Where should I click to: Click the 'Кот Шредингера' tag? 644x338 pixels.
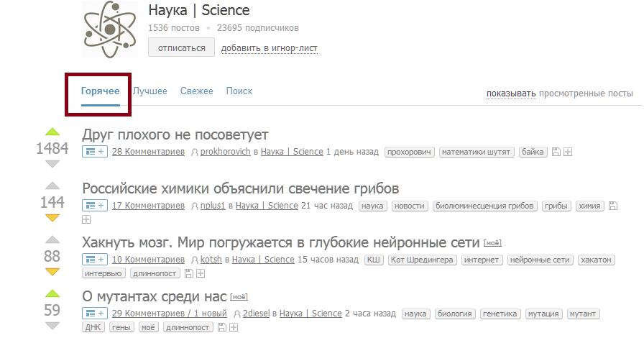pos(422,260)
